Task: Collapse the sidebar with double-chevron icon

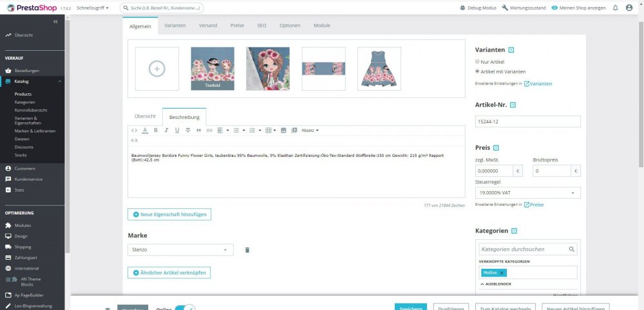Action: click(55, 22)
